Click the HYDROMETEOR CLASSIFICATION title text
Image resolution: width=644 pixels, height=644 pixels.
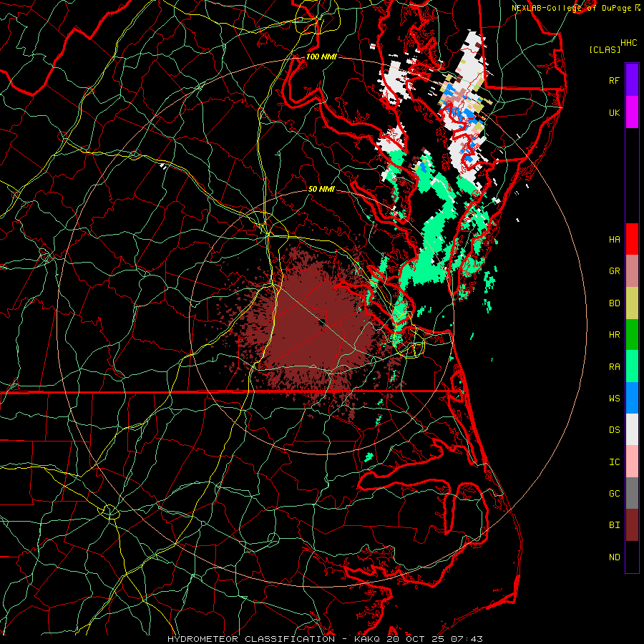[x=251, y=639]
